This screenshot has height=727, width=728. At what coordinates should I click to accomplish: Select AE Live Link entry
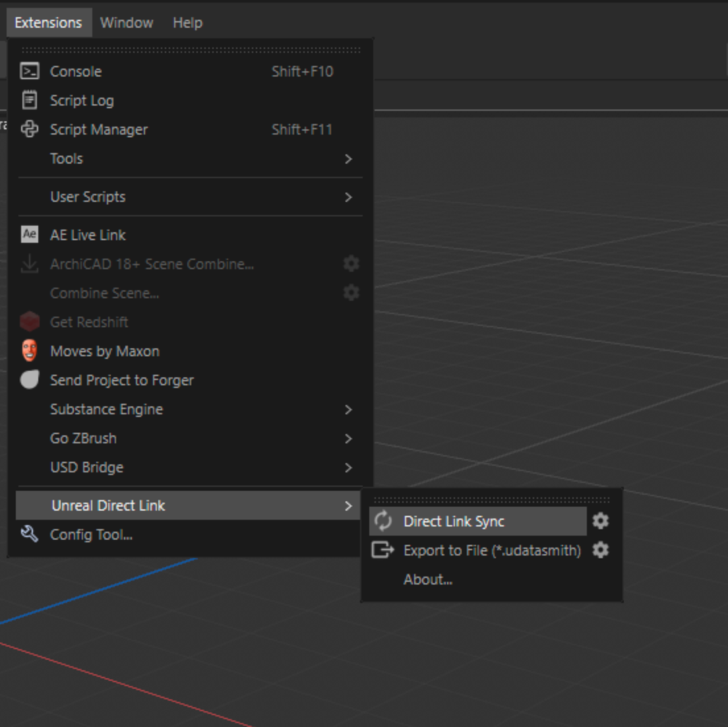pos(189,235)
